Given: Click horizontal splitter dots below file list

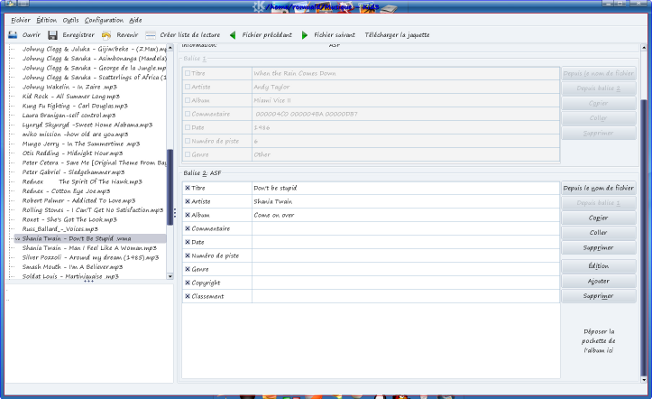Looking at the screenshot, I should (x=89, y=281).
